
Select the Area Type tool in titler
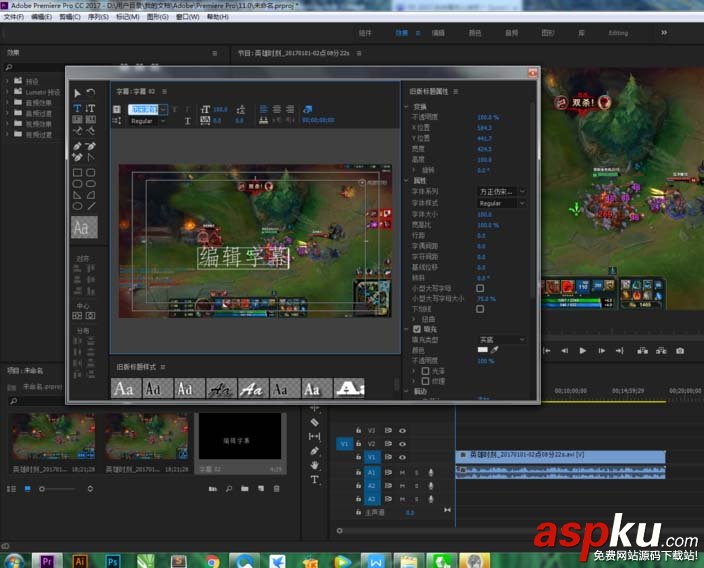pos(77,119)
